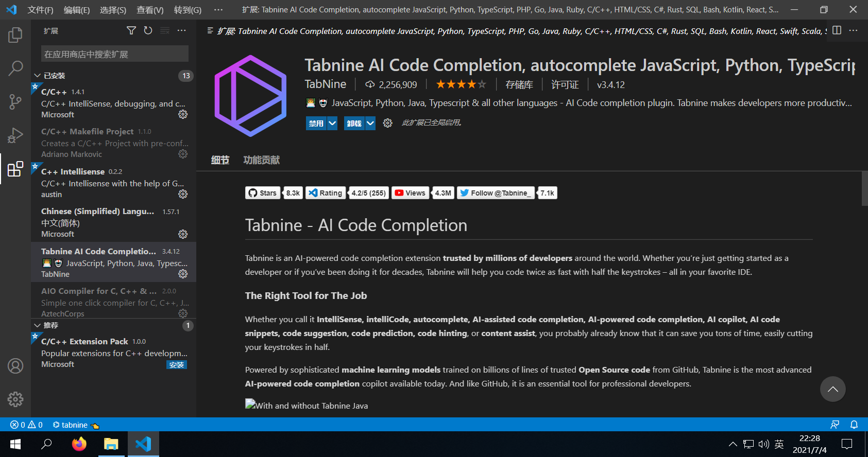Open the Source Control view
The width and height of the screenshot is (868, 457).
[15, 101]
